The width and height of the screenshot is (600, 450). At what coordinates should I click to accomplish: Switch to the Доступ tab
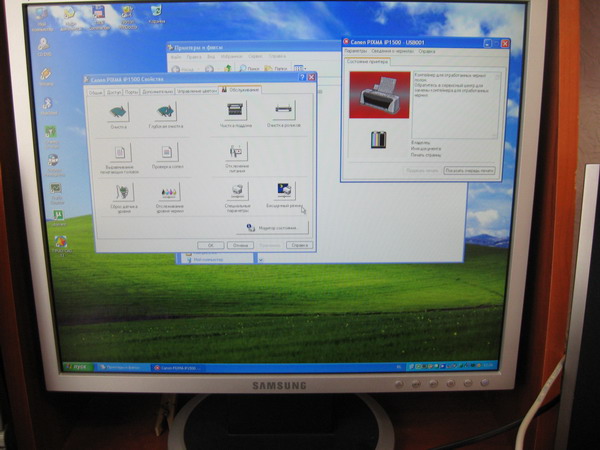click(114, 92)
